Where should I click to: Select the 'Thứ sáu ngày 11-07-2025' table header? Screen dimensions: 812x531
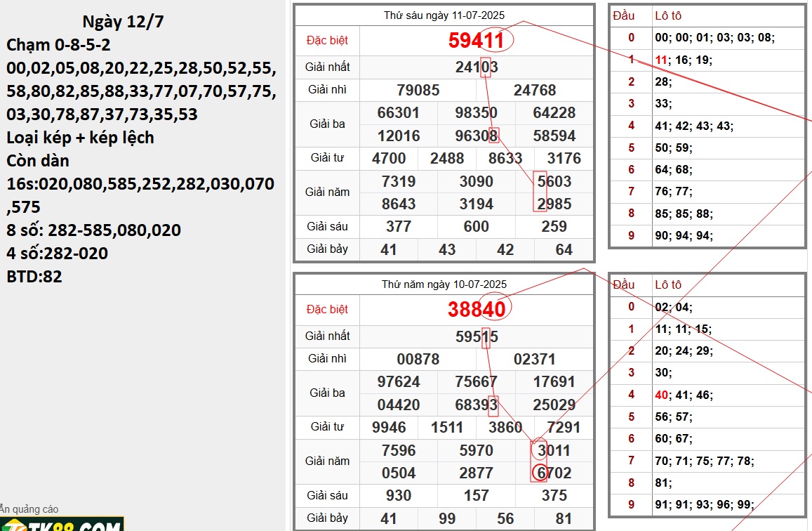coord(444,15)
